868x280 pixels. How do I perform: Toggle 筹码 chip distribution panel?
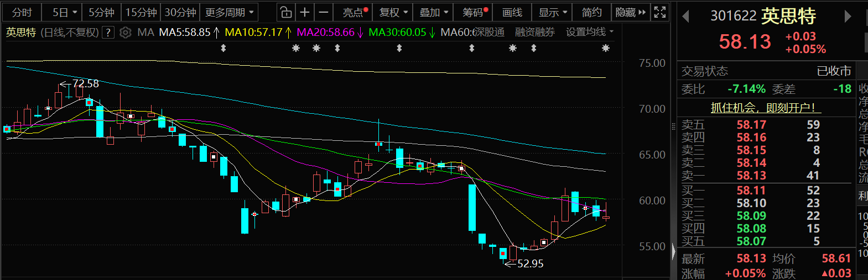[475, 12]
